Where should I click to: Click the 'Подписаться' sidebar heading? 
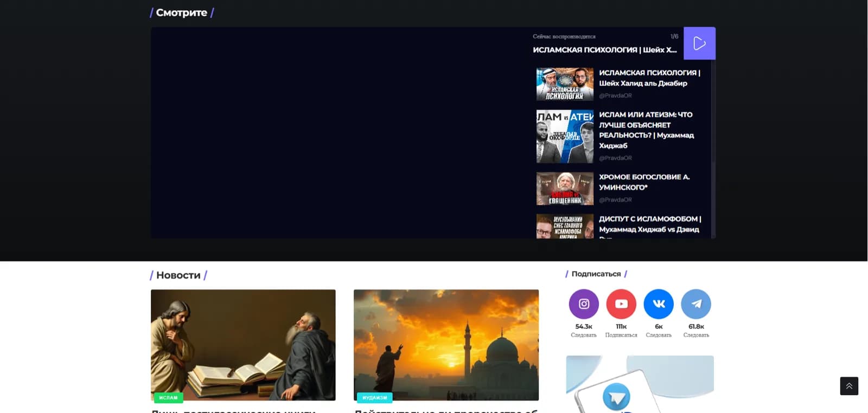(596, 274)
